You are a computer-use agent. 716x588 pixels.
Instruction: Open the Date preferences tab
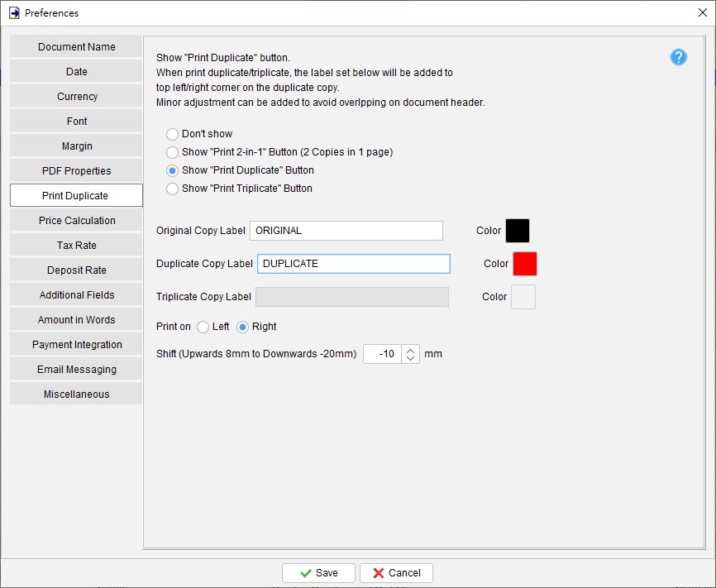(76, 72)
